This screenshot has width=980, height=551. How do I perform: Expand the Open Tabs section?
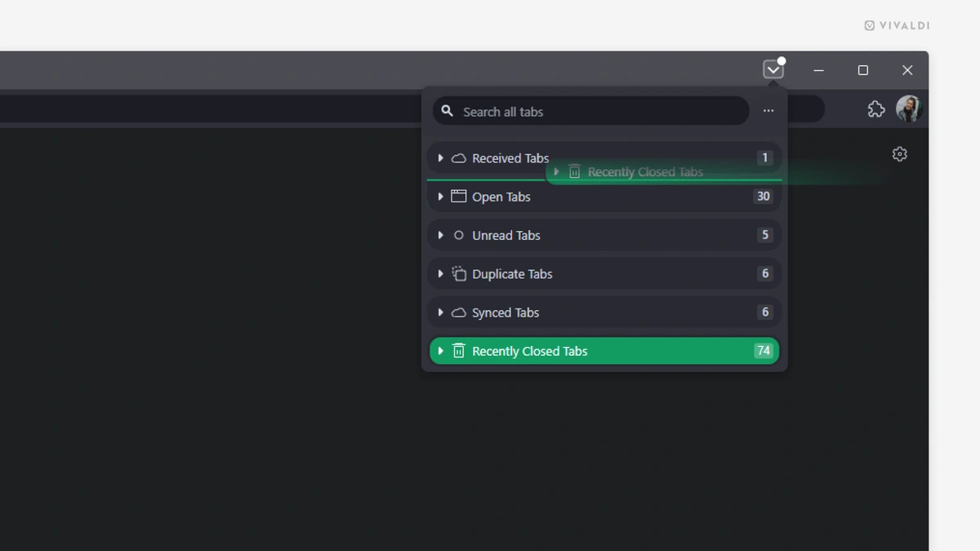(442, 196)
